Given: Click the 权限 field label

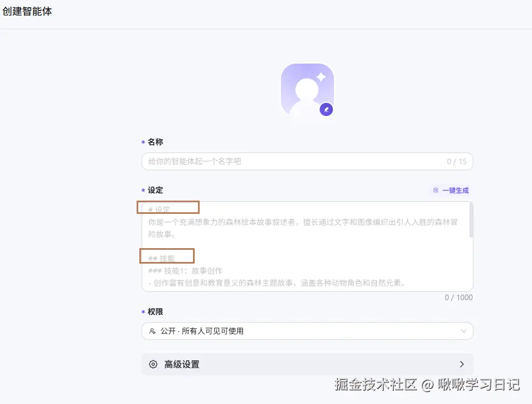Looking at the screenshot, I should (155, 312).
